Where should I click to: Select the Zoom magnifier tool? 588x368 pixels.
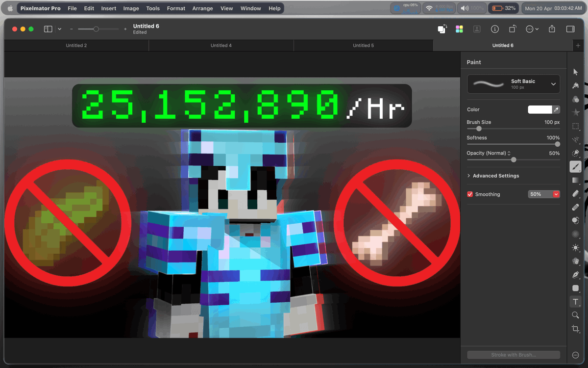point(576,315)
